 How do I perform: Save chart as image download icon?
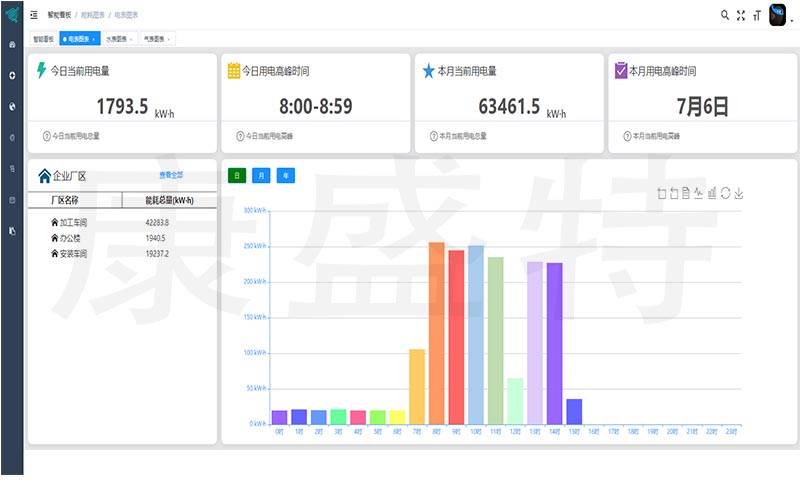point(739,193)
